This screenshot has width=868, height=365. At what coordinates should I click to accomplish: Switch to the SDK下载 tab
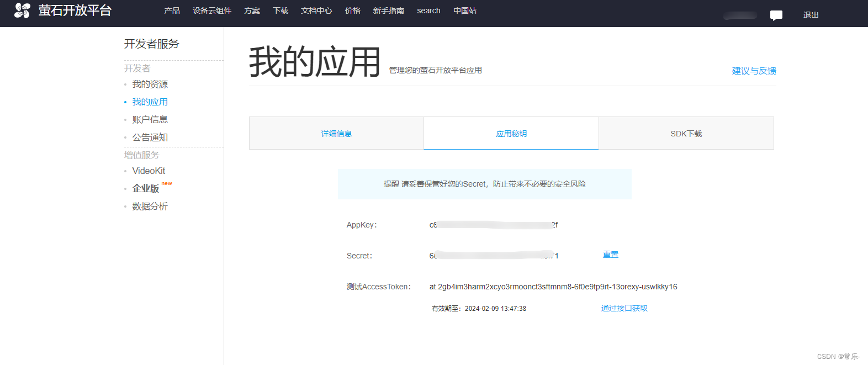(x=686, y=134)
